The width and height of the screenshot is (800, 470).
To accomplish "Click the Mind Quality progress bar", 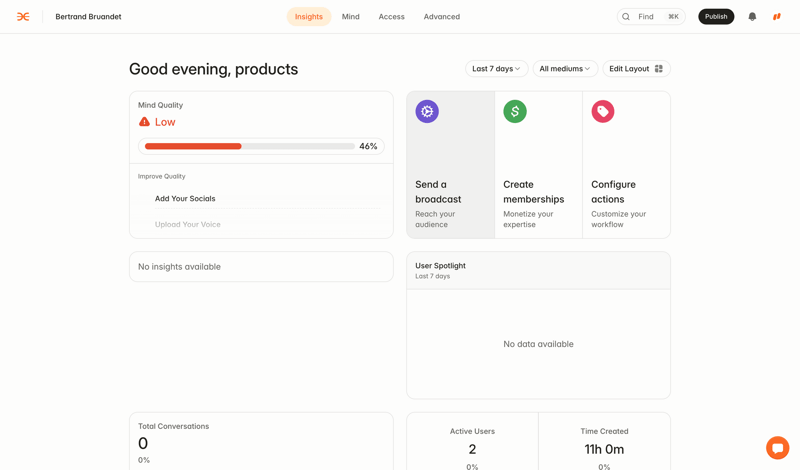I will tap(250, 147).
